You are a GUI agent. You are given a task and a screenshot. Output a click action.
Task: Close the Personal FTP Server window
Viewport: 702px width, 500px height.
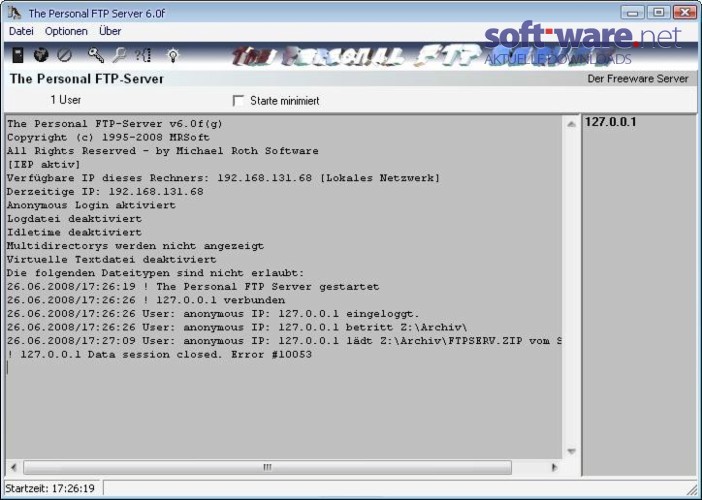click(x=685, y=13)
